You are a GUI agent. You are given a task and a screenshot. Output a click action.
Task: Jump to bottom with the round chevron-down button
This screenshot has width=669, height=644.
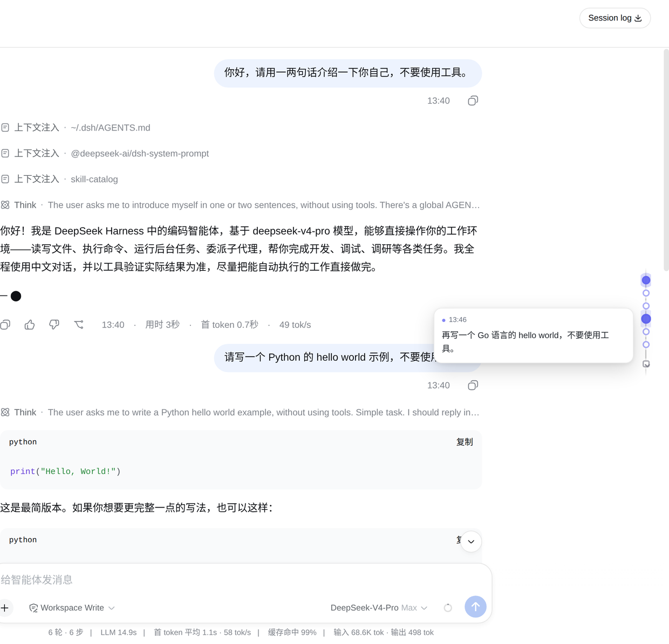point(471,542)
